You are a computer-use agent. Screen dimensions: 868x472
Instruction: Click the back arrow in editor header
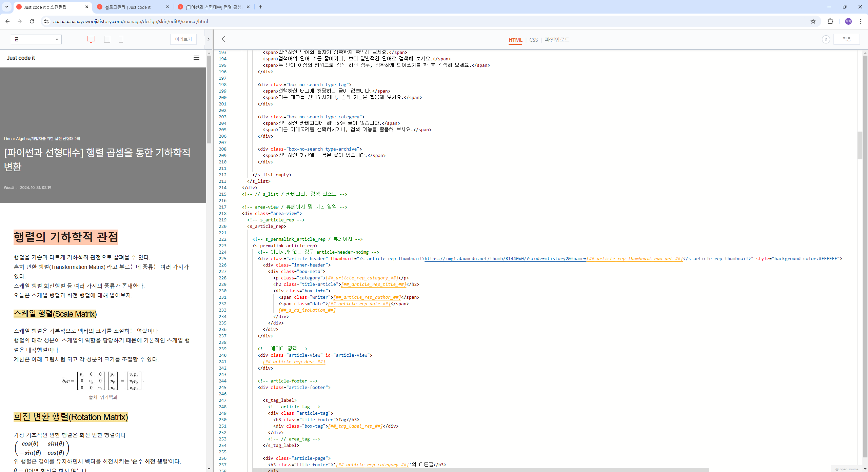click(225, 39)
